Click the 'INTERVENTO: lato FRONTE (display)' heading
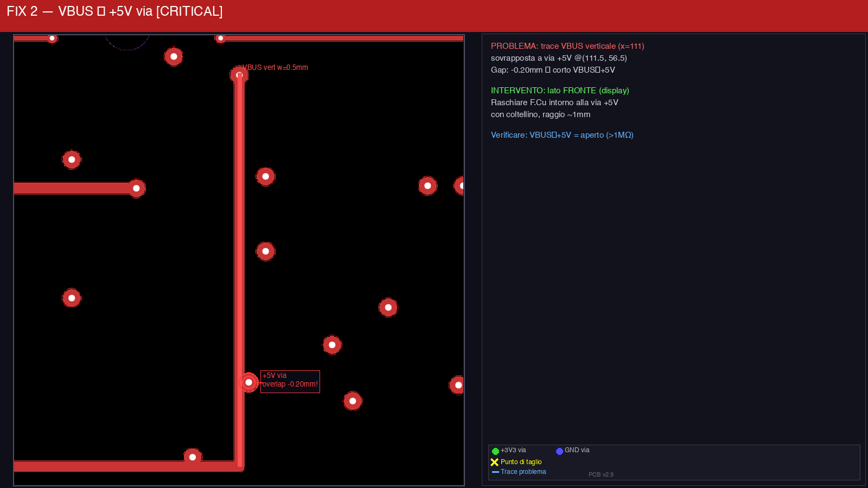This screenshot has width=868, height=488. coord(560,91)
